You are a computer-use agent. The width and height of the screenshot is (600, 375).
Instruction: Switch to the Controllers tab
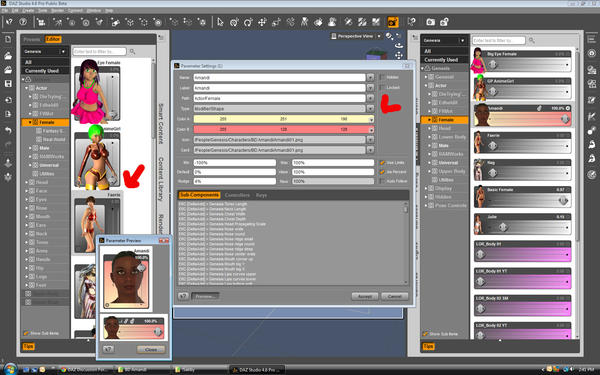coord(237,195)
